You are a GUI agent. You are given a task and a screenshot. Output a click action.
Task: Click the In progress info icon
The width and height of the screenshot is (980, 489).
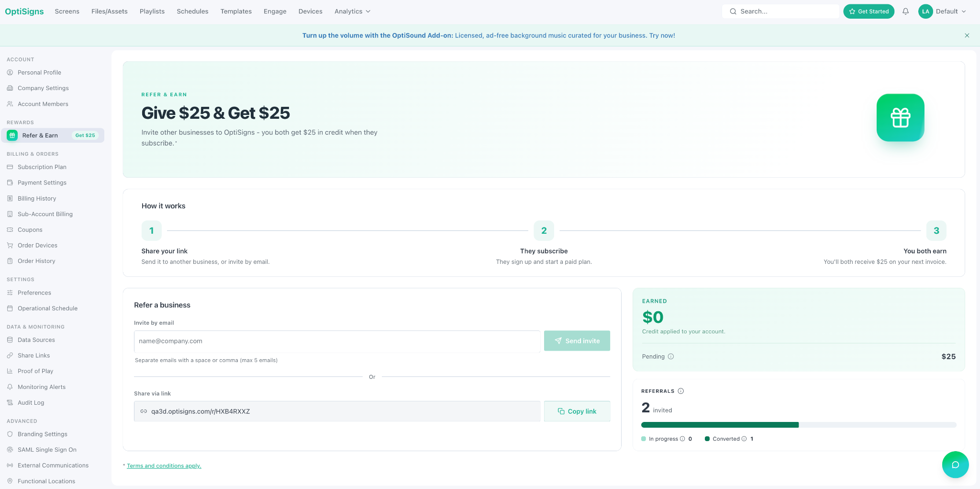click(682, 439)
